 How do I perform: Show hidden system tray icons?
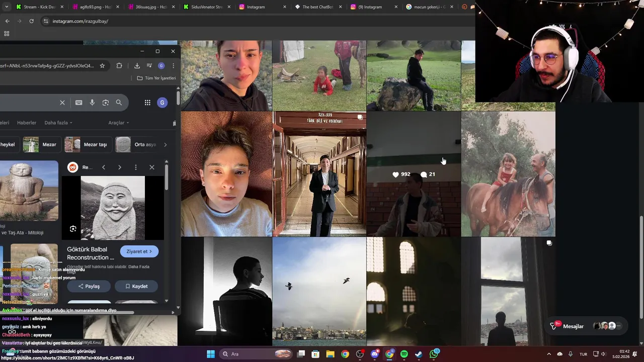click(x=549, y=354)
